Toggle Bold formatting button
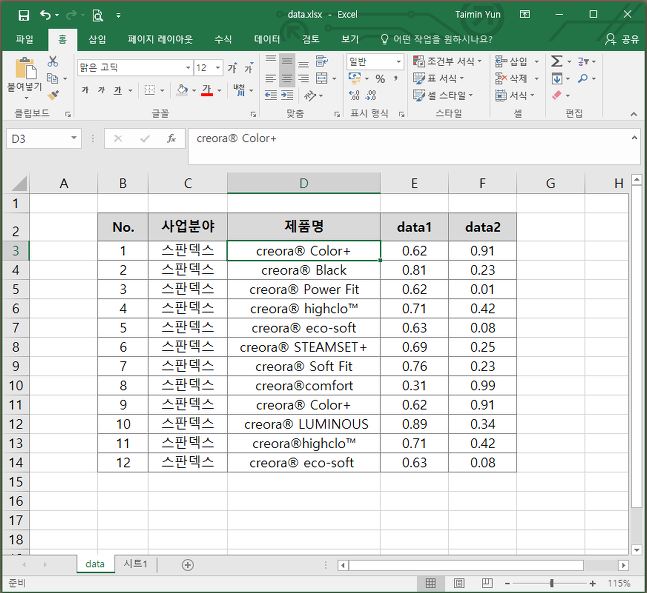Image resolution: width=647 pixels, height=593 pixels. tap(85, 90)
